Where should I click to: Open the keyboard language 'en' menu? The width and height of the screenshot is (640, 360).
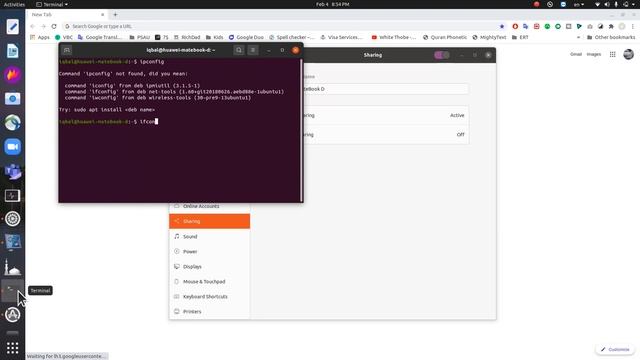(579, 4)
